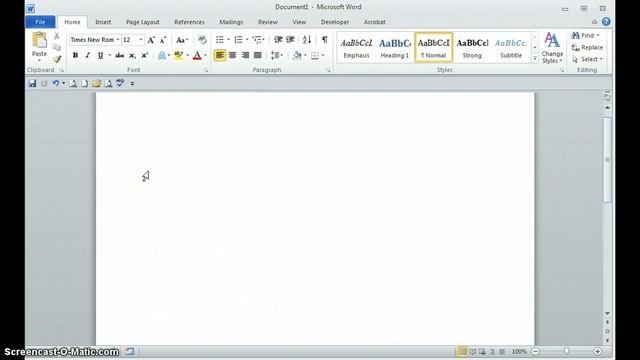
Task: Apply the Emphasis style
Action: click(x=356, y=48)
